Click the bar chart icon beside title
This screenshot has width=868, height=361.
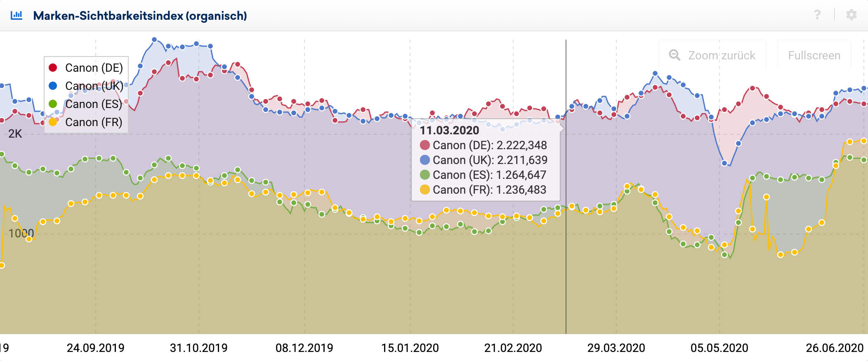pyautogui.click(x=17, y=16)
